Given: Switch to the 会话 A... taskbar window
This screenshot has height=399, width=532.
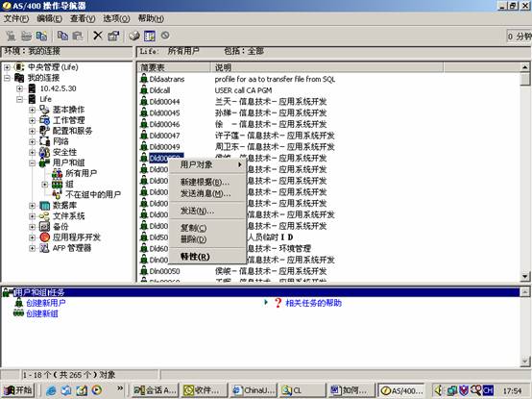Looking at the screenshot, I should [155, 390].
